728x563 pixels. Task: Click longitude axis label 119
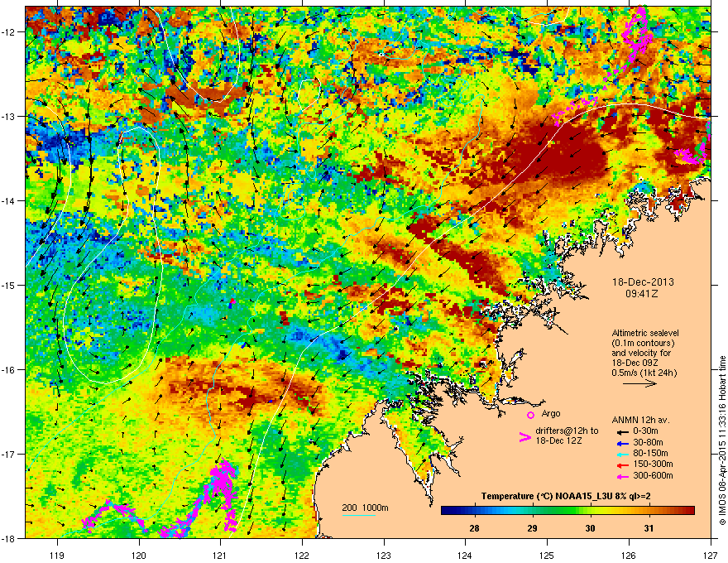pos(57,555)
